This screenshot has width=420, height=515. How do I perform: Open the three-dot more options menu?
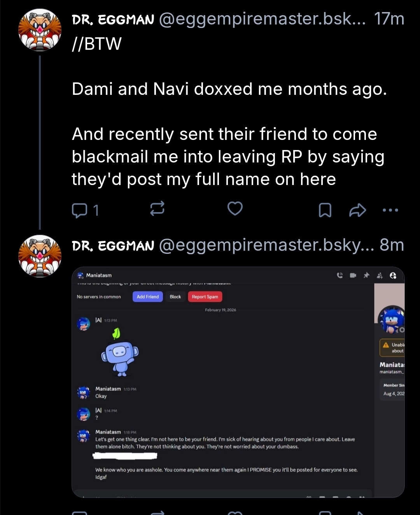[x=390, y=210]
